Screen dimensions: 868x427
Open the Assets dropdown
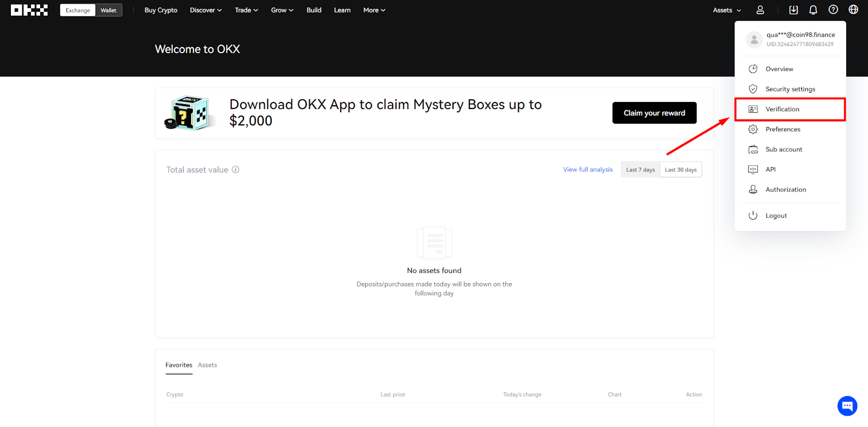[x=727, y=10]
